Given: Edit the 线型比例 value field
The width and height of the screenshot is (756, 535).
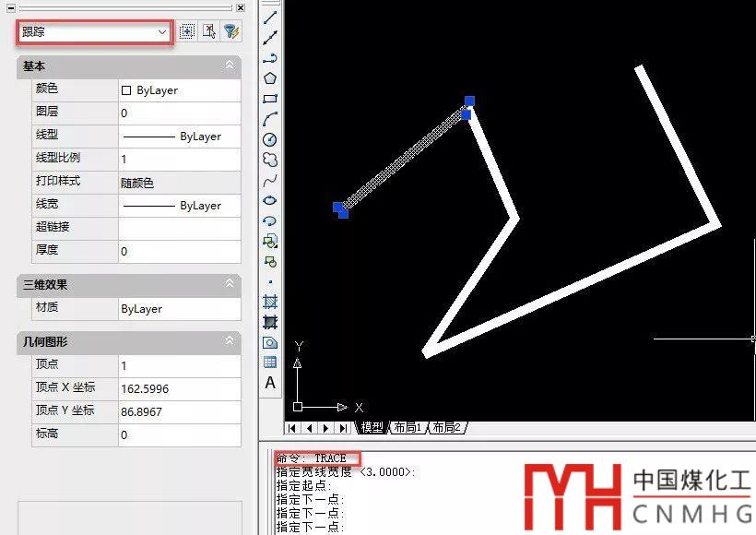Looking at the screenshot, I should pyautogui.click(x=180, y=160).
